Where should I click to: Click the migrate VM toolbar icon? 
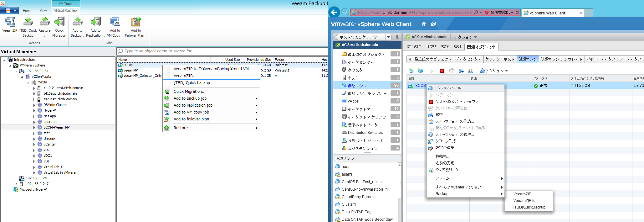click(x=461, y=71)
